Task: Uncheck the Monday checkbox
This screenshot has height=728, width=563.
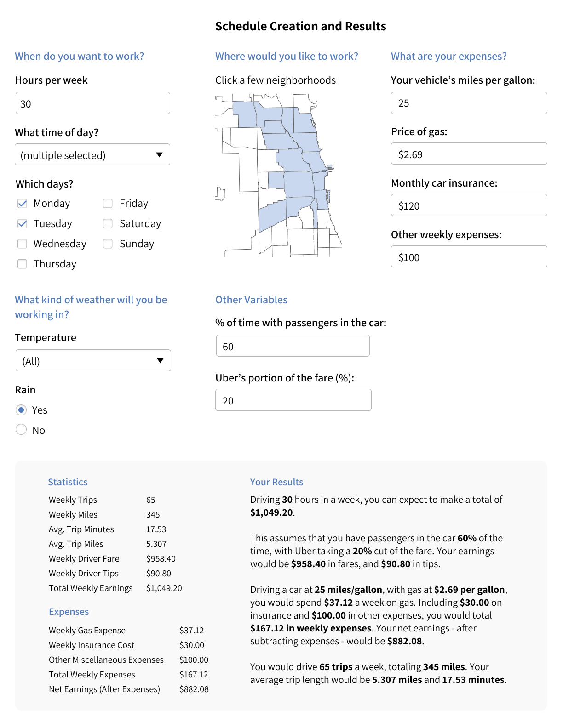Action: point(22,203)
